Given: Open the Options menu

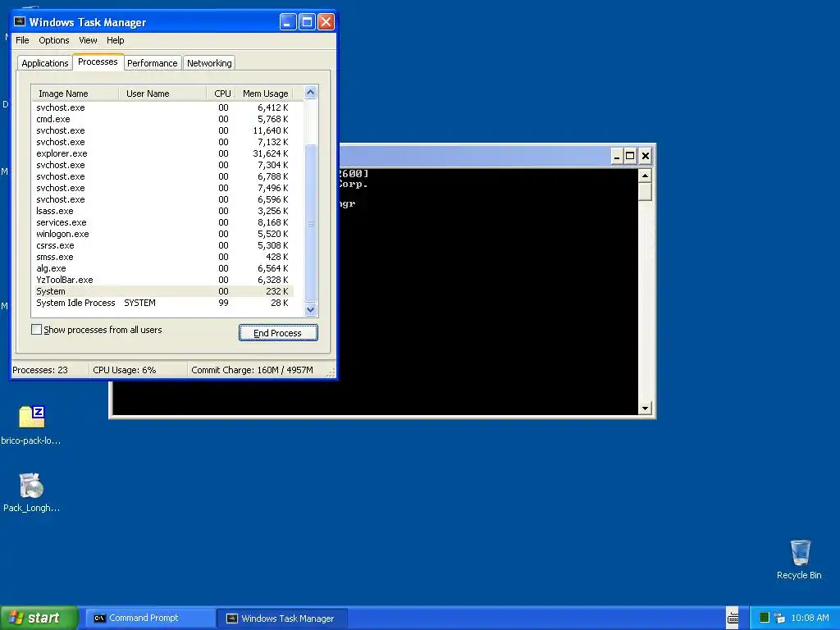Looking at the screenshot, I should click(53, 40).
